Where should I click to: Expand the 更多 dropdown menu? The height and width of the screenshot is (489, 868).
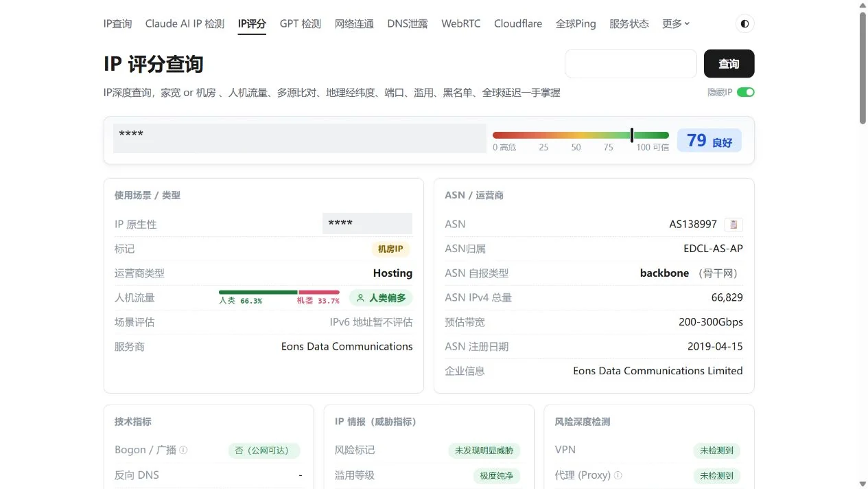(x=676, y=24)
